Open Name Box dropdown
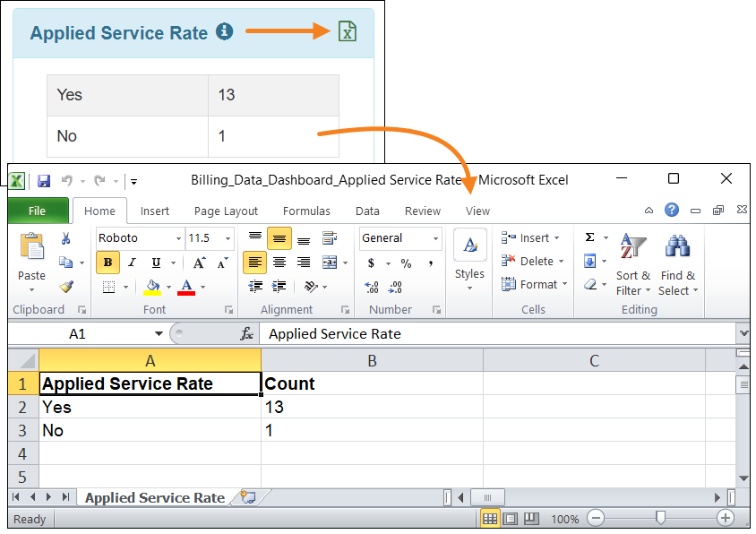The height and width of the screenshot is (534, 756). 159,334
